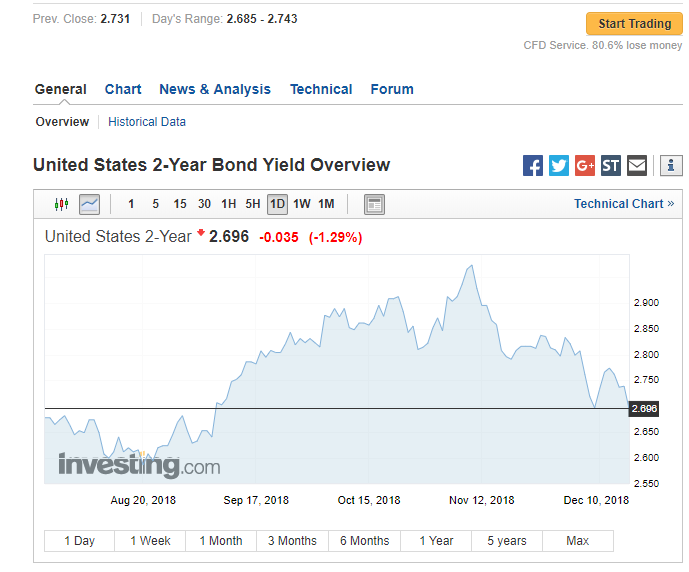
Task: Share via Twitter icon
Action: click(x=558, y=166)
